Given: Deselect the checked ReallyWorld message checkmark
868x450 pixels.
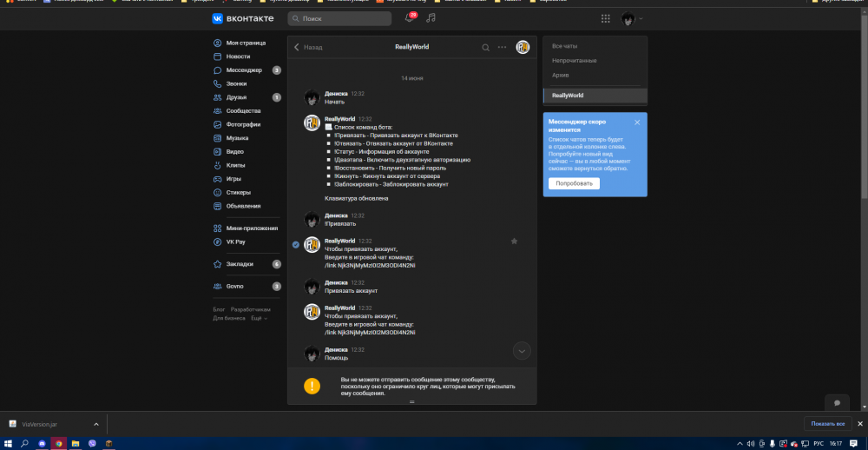Looking at the screenshot, I should [296, 244].
